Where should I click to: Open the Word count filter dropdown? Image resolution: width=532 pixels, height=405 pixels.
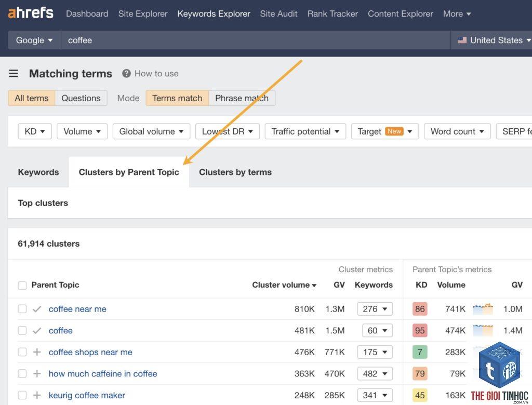pos(457,131)
